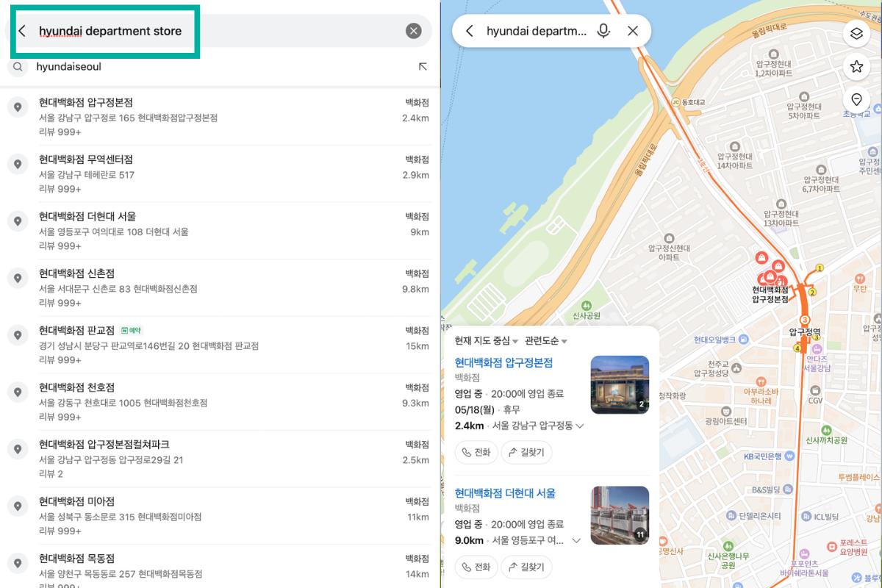Go back from the left search panel
This screenshot has width=882, height=588.
pos(22,31)
